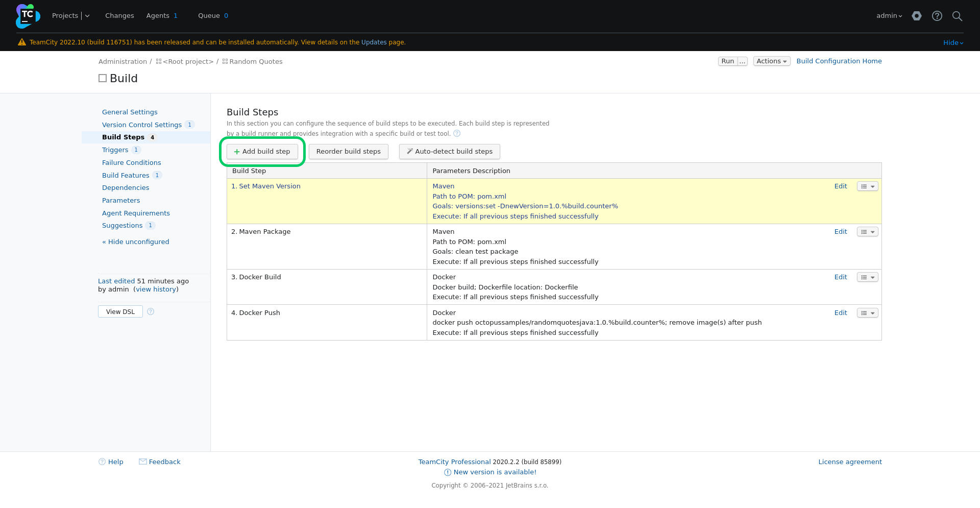Viewport: 980px width, 508px height.
Task: Open the Version Control Settings section
Action: 142,125
